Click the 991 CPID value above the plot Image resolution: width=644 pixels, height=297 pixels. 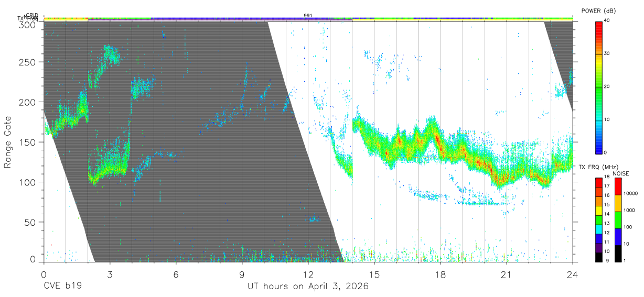pyautogui.click(x=308, y=16)
